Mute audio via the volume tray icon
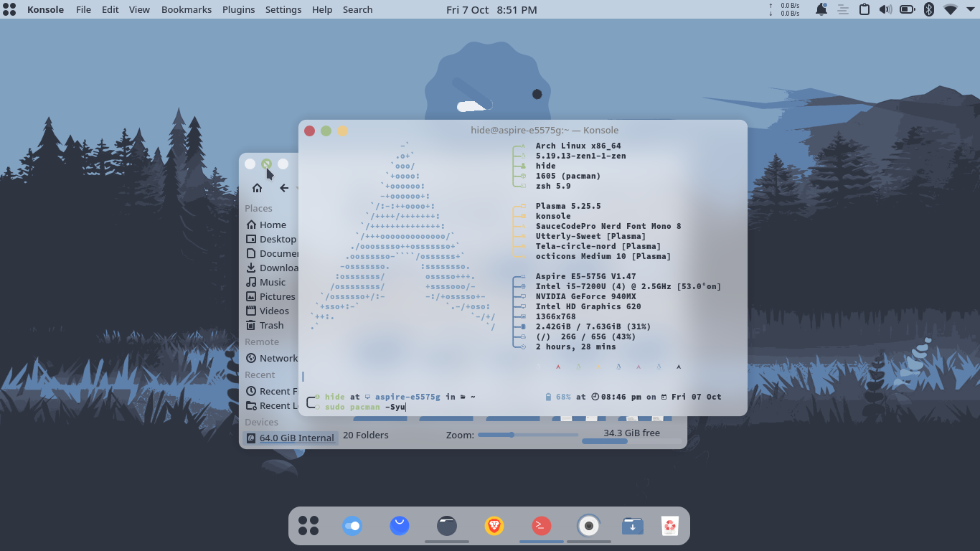 tap(885, 9)
